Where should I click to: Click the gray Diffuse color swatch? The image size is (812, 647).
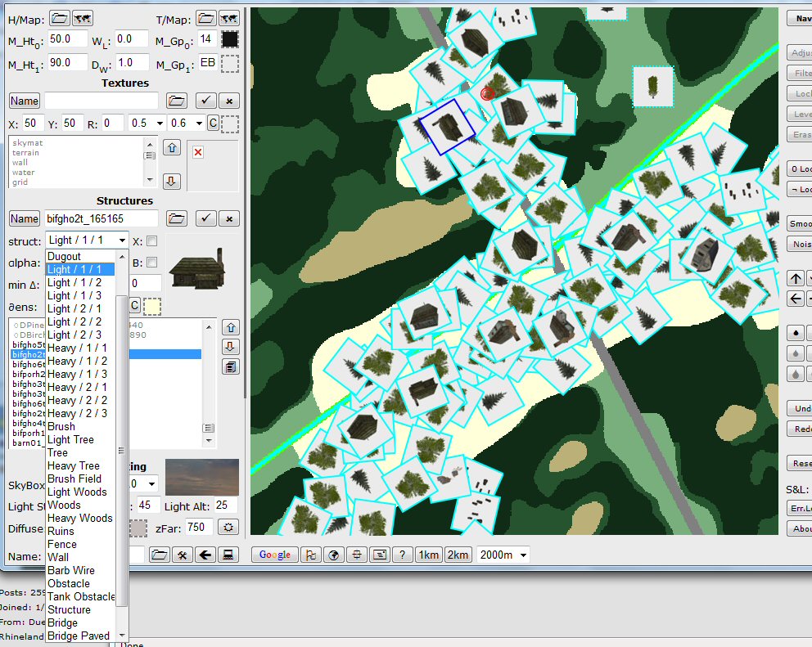[x=138, y=528]
